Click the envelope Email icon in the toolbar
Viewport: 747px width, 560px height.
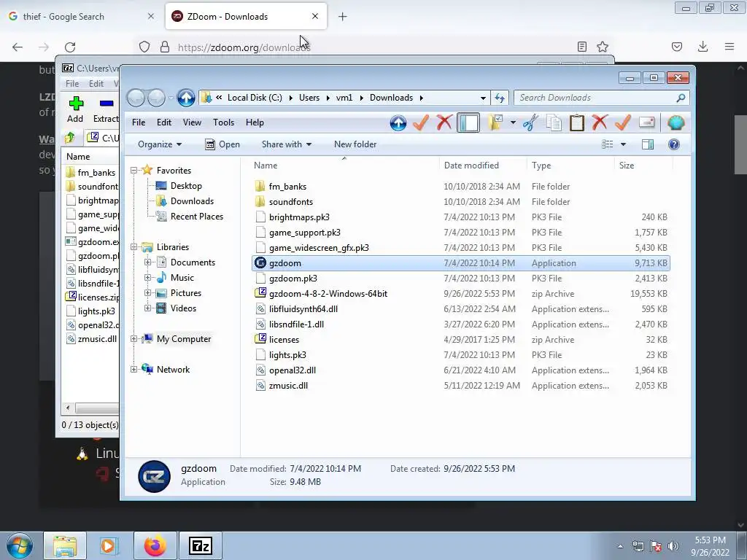pyautogui.click(x=646, y=122)
